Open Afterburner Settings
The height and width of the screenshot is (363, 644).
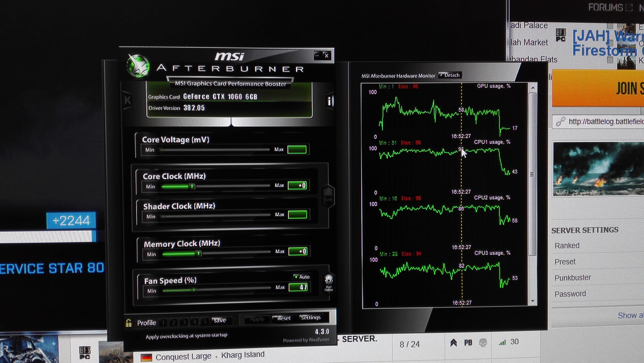310,318
